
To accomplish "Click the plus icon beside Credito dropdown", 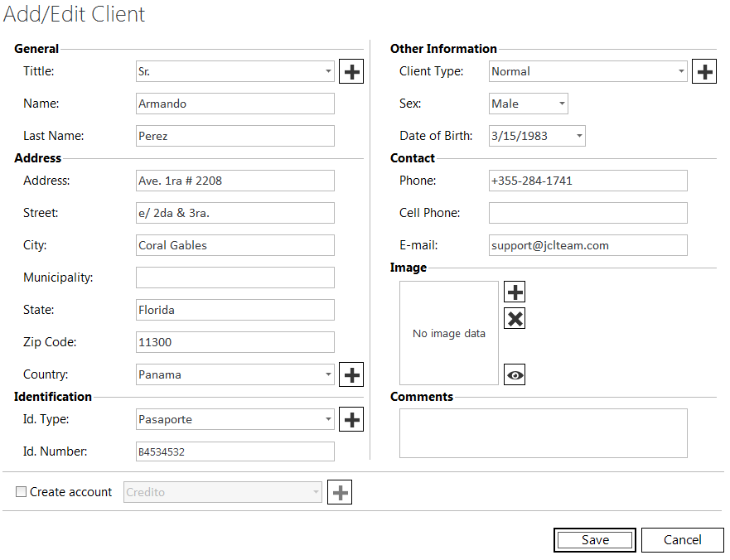I will tap(340, 493).
